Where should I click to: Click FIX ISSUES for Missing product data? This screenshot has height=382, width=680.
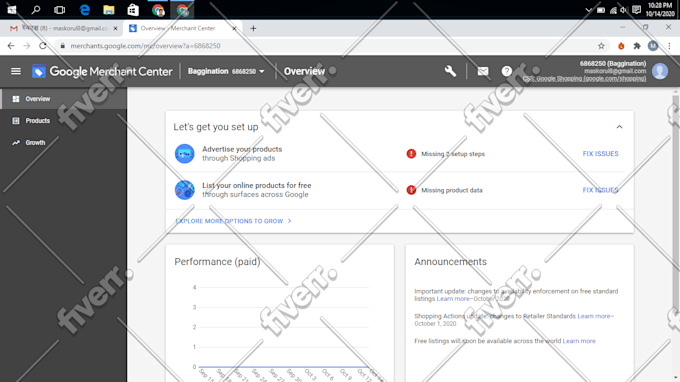(x=600, y=190)
